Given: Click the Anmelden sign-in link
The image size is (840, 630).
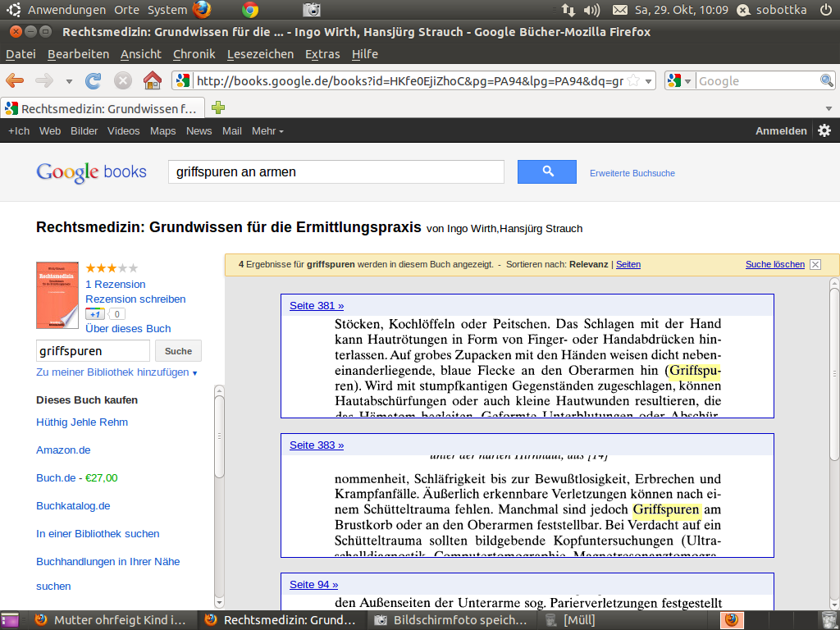Looking at the screenshot, I should pyautogui.click(x=781, y=130).
